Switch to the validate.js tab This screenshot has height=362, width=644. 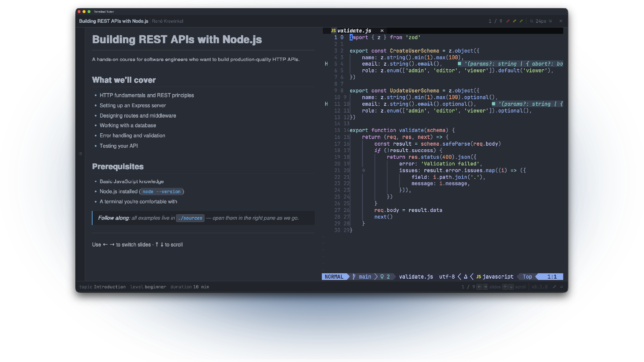click(354, 30)
